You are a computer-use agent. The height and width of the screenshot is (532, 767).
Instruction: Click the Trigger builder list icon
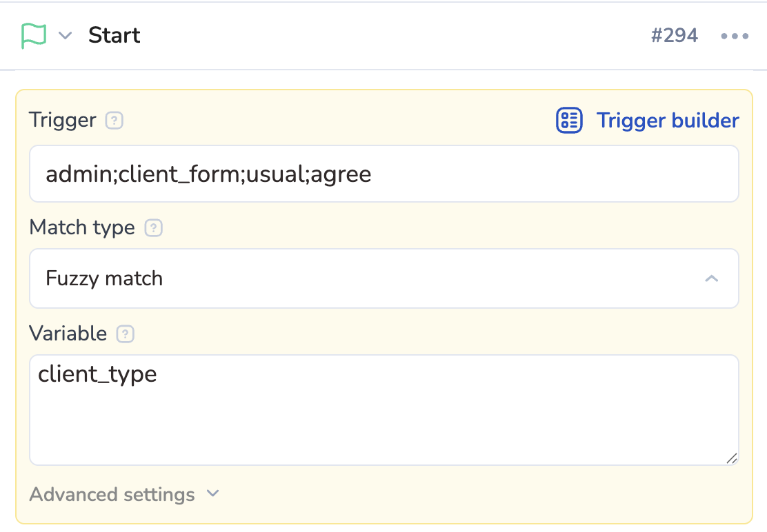point(569,121)
